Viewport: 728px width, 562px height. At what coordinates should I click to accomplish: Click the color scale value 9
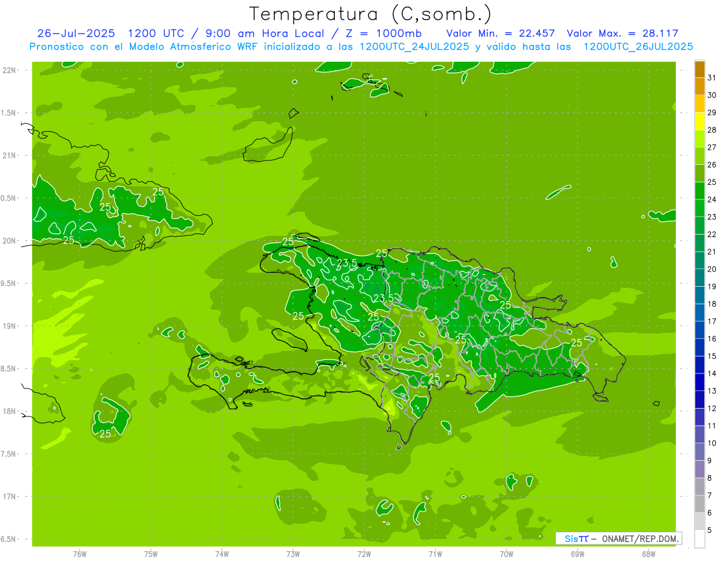tap(710, 461)
